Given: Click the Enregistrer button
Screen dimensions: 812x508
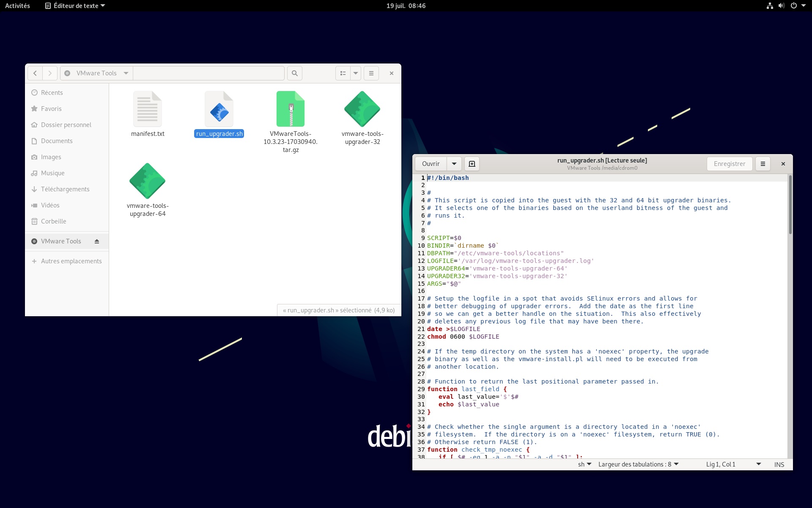Looking at the screenshot, I should tap(729, 164).
